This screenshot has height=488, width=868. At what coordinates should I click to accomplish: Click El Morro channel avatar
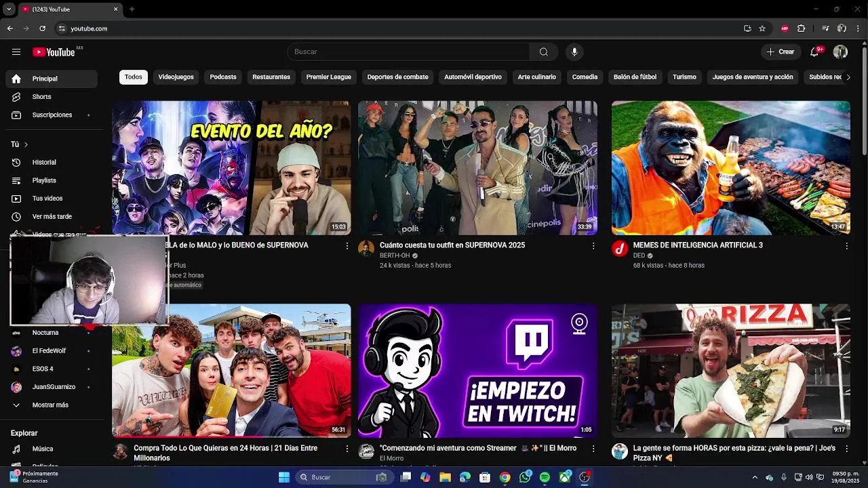click(x=366, y=451)
